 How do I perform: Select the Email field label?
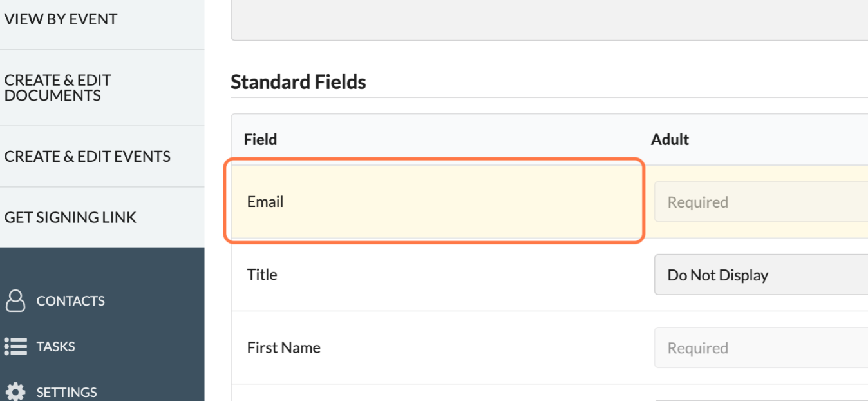265,202
